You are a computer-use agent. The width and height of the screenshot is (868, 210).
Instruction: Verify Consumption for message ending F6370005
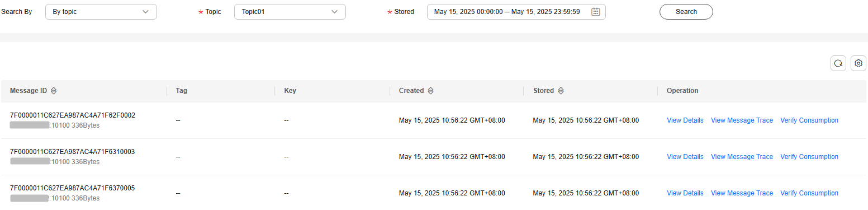809,193
